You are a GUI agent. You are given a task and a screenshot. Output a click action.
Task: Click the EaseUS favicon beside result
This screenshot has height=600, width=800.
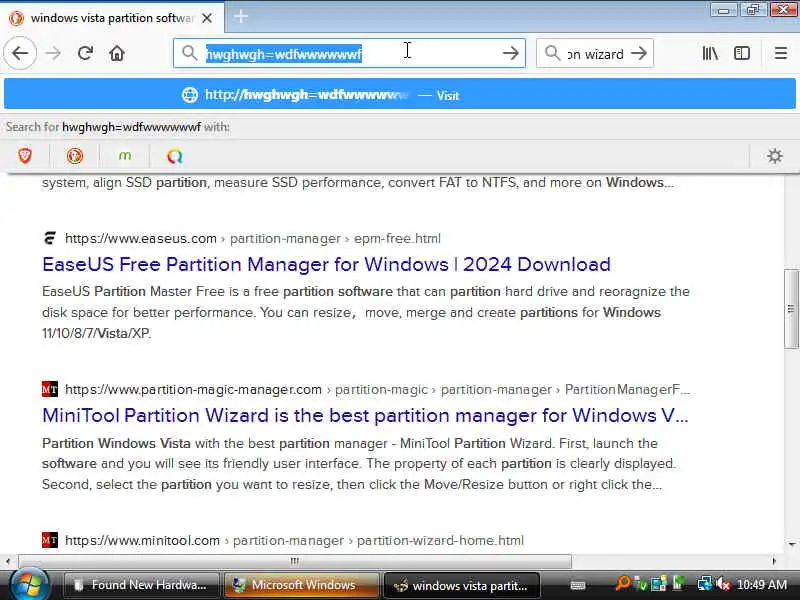click(x=49, y=238)
